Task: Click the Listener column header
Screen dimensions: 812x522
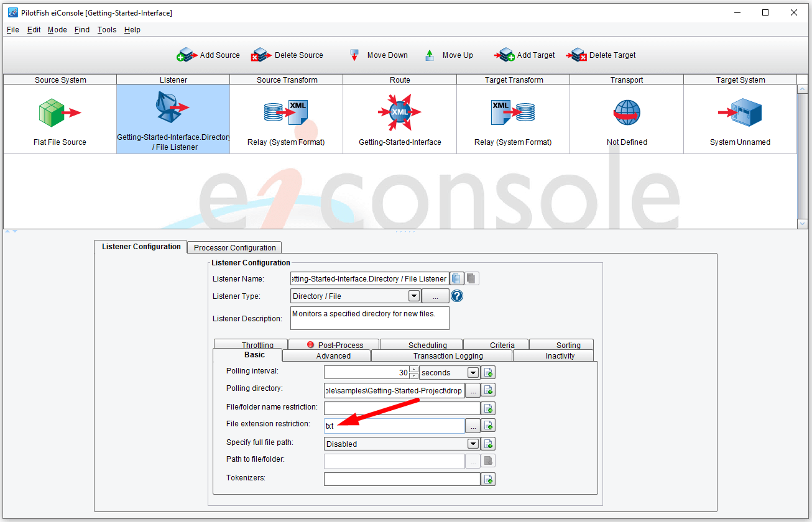Action: coord(173,80)
